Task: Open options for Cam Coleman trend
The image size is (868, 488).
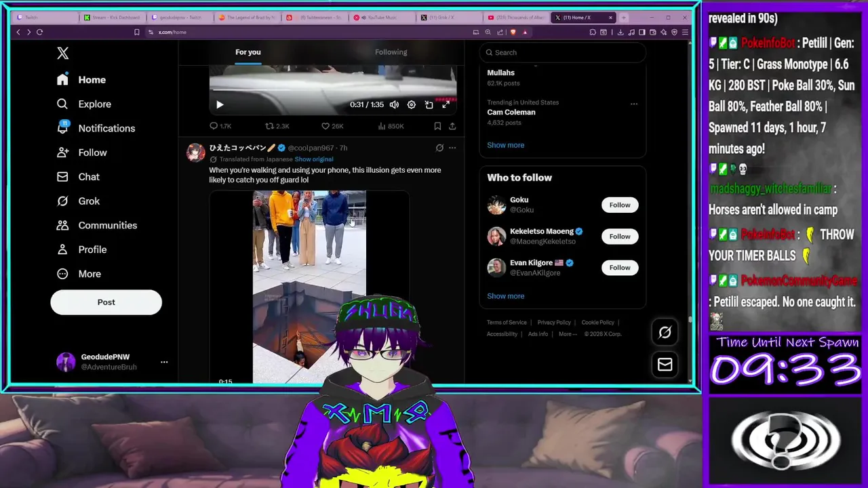Action: pyautogui.click(x=634, y=104)
